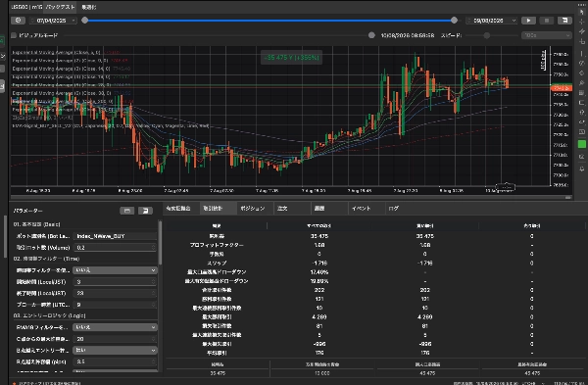This screenshot has height=385, width=588.
Task: Switch to the バックテスト tab
Action: click(60, 7)
